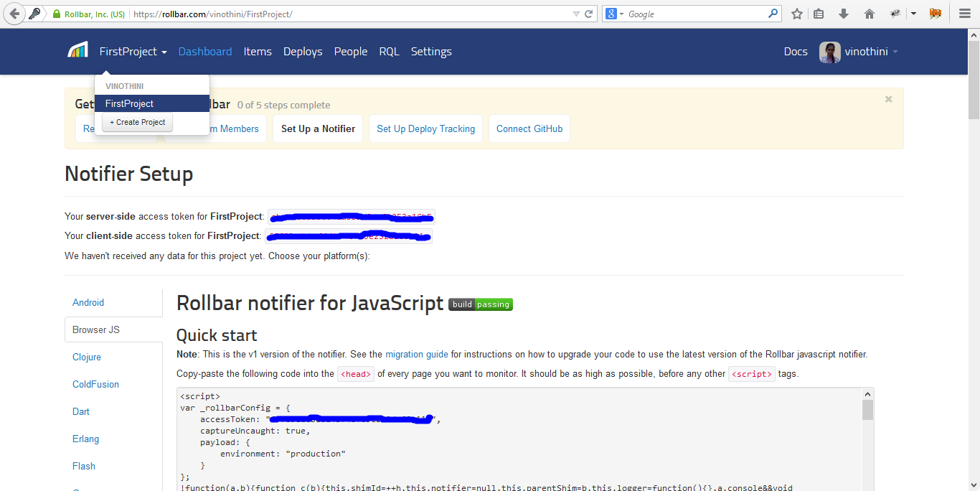Image resolution: width=980 pixels, height=491 pixels.
Task: Reload the page with refresh icon
Action: pos(589,14)
